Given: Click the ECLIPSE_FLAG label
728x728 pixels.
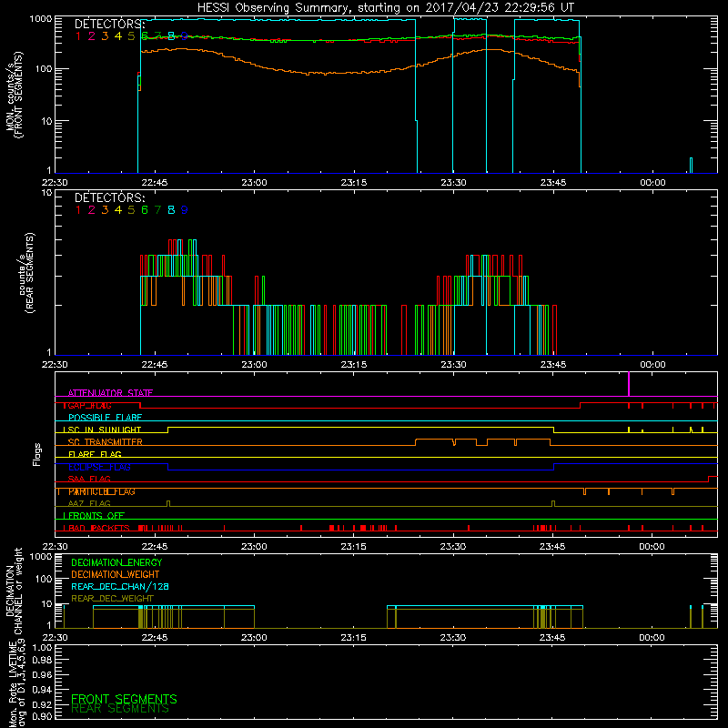Looking at the screenshot, I should [x=99, y=467].
